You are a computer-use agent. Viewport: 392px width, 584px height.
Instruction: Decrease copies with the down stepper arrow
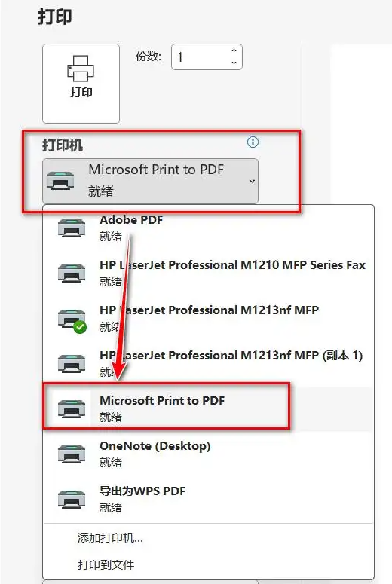pyautogui.click(x=234, y=63)
